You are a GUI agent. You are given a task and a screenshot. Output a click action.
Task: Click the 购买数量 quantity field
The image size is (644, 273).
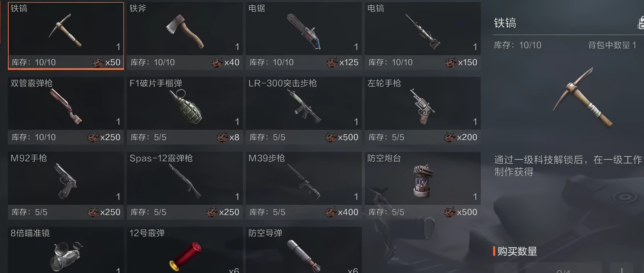(548, 269)
